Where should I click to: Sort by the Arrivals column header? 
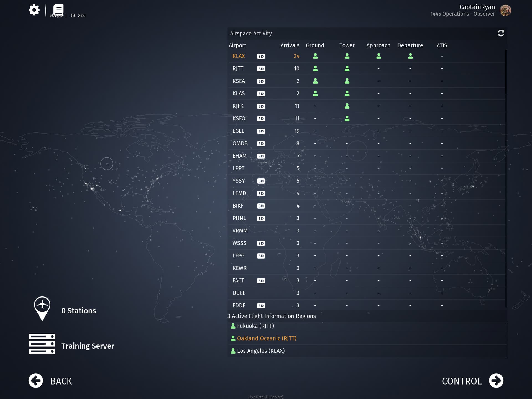(290, 45)
